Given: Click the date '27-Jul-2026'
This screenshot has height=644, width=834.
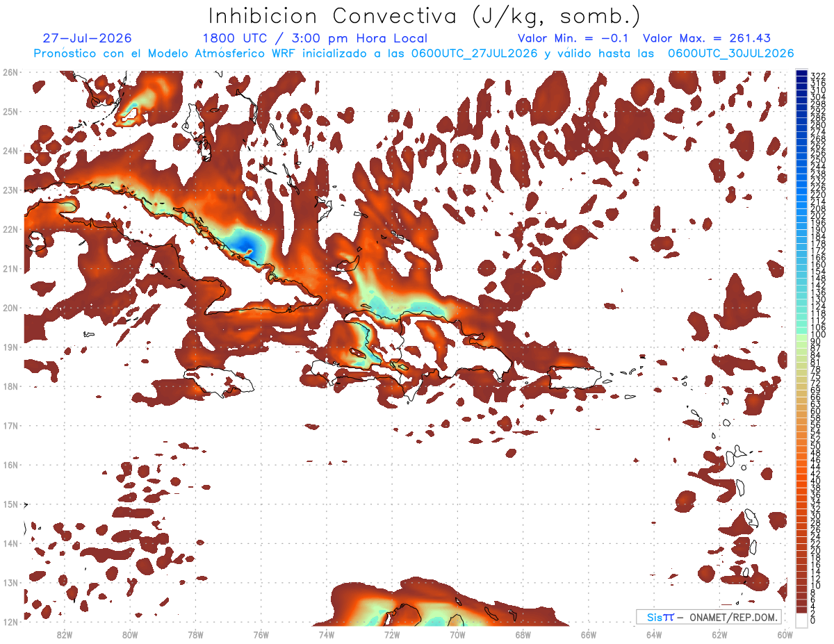Looking at the screenshot, I should point(87,39).
